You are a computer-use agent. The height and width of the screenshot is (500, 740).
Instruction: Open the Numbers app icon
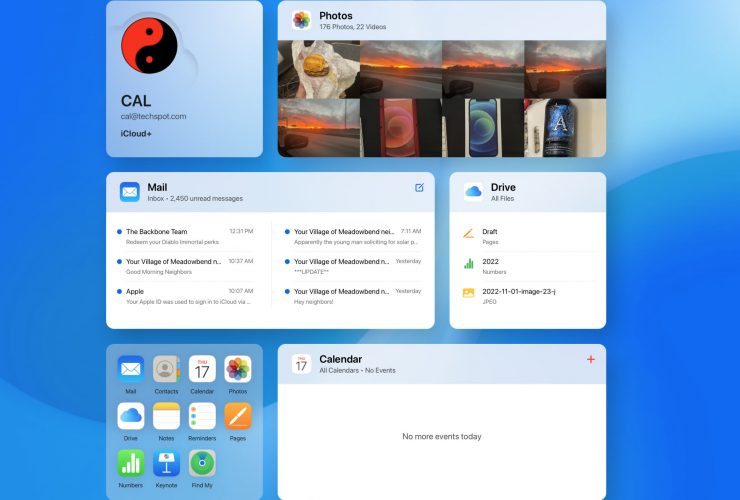131,463
